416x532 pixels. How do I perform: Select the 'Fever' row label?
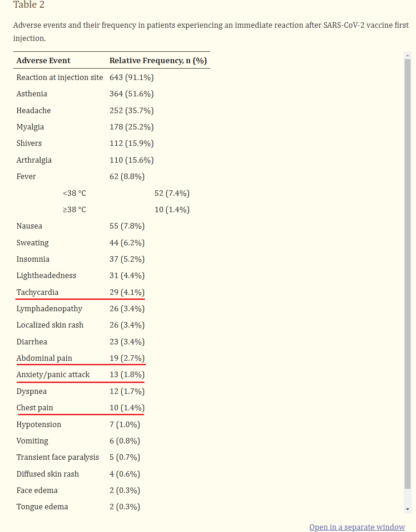tap(26, 176)
